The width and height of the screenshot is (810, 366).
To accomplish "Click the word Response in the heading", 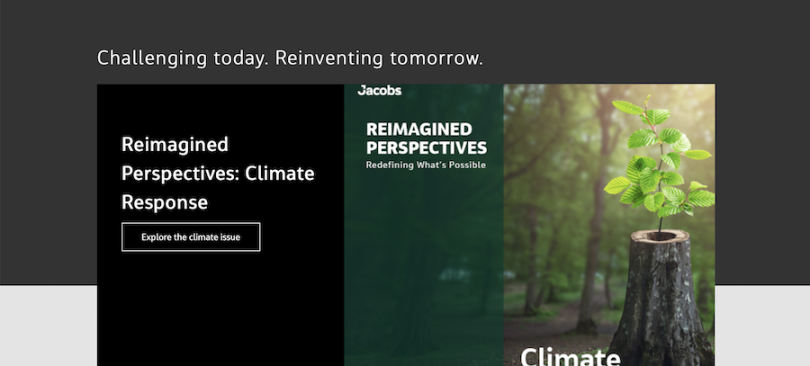I will click(164, 202).
